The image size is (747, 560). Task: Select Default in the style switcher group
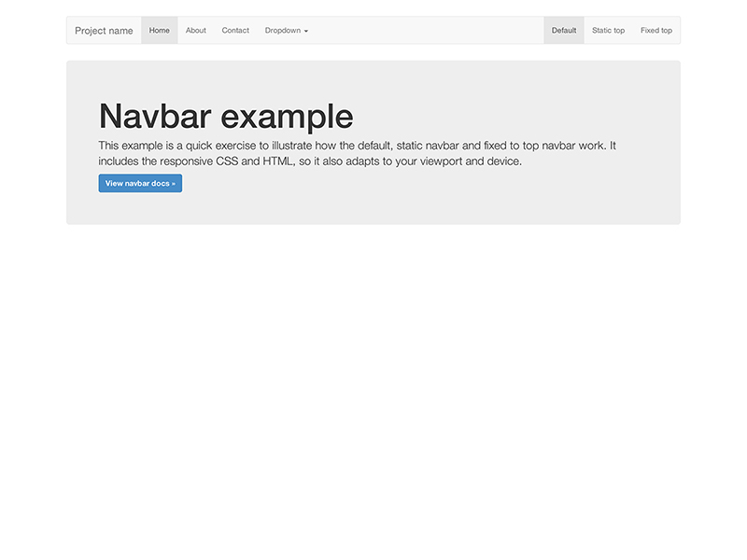coord(564,30)
